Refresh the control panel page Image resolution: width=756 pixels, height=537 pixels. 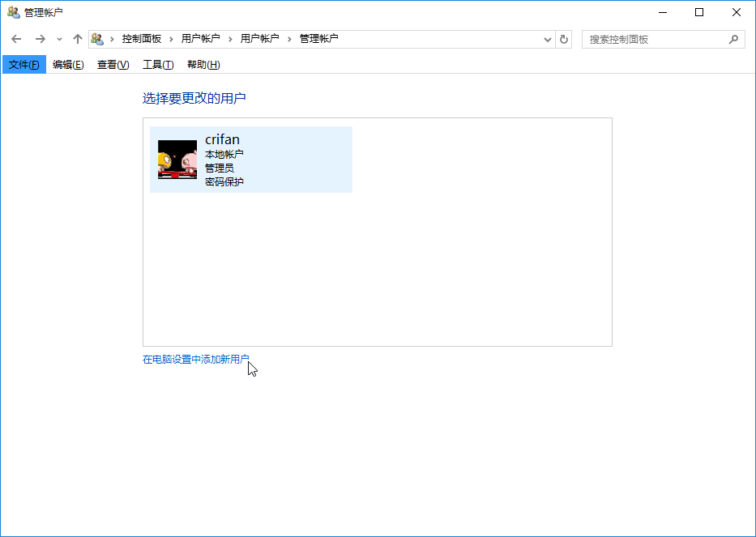point(564,40)
